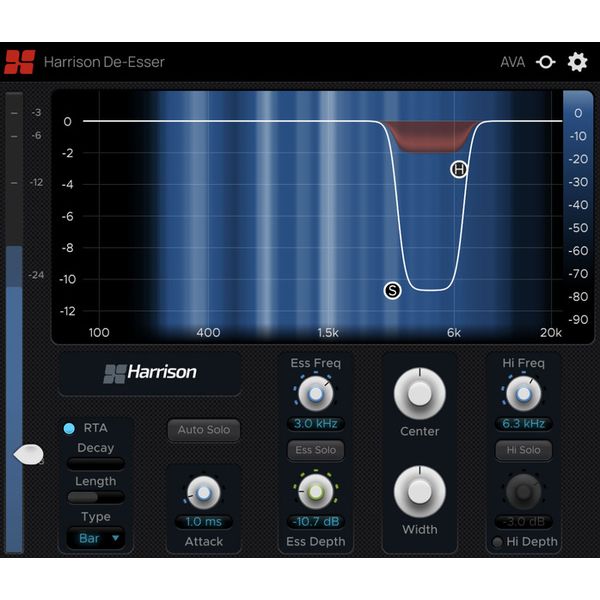Image resolution: width=600 pixels, height=600 pixels.
Task: Click the Center knob
Action: pos(420,394)
